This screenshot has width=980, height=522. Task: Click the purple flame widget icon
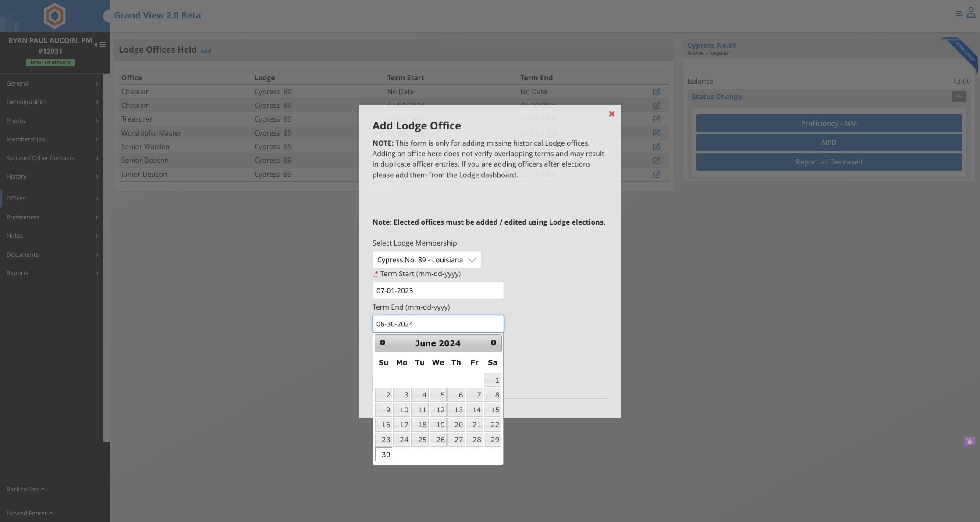[x=969, y=441]
